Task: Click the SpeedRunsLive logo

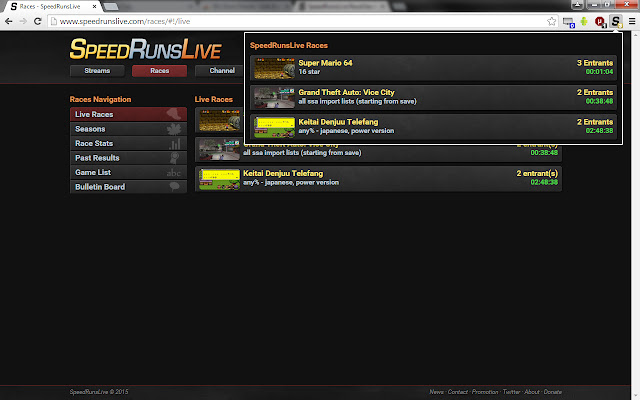Action: [x=145, y=49]
